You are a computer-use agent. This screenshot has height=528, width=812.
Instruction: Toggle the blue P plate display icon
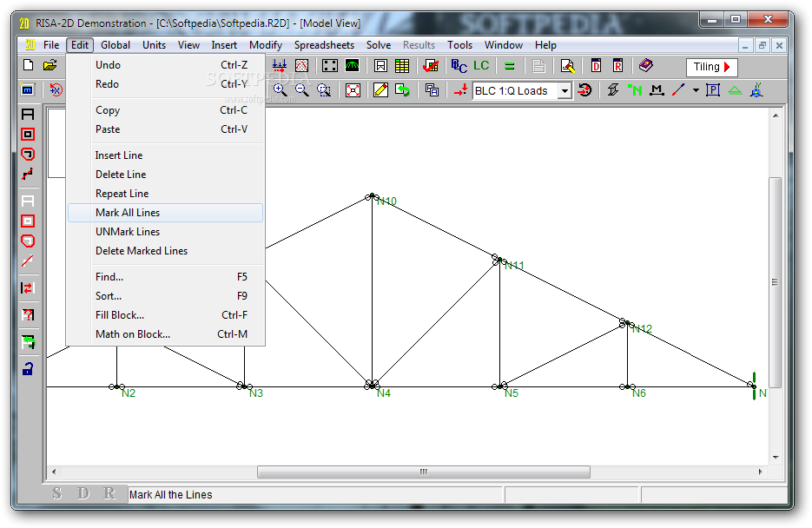713,90
